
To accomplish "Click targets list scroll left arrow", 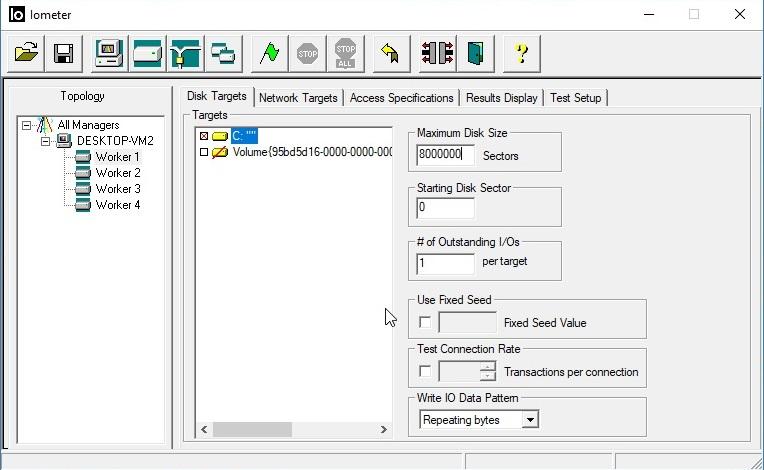I will [204, 430].
